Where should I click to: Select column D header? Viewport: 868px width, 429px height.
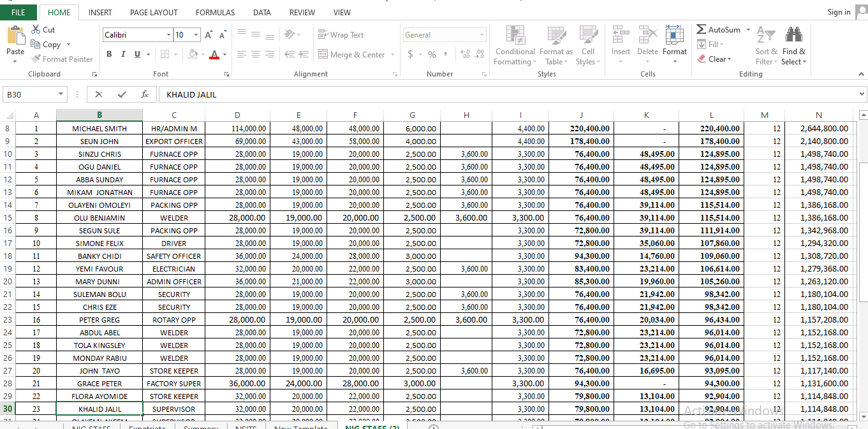point(237,115)
